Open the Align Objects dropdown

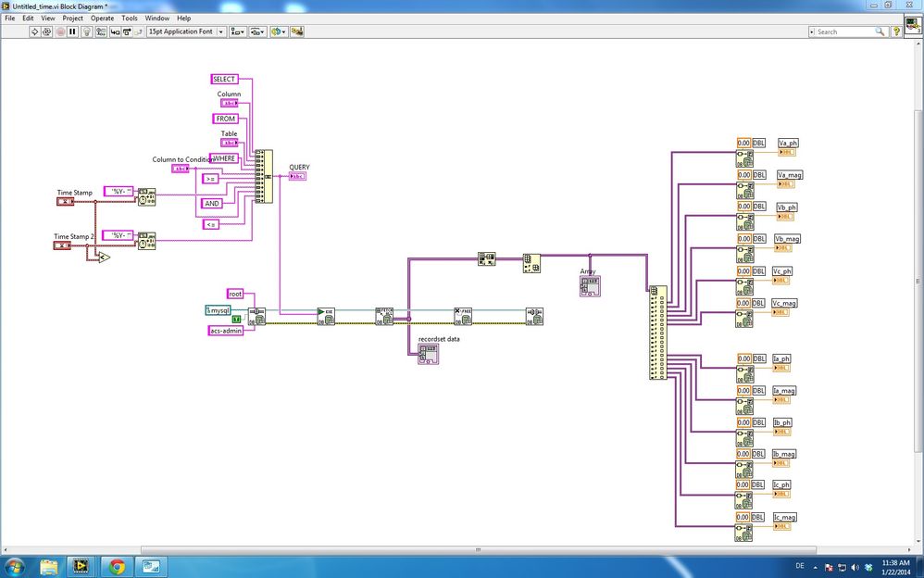coord(238,31)
